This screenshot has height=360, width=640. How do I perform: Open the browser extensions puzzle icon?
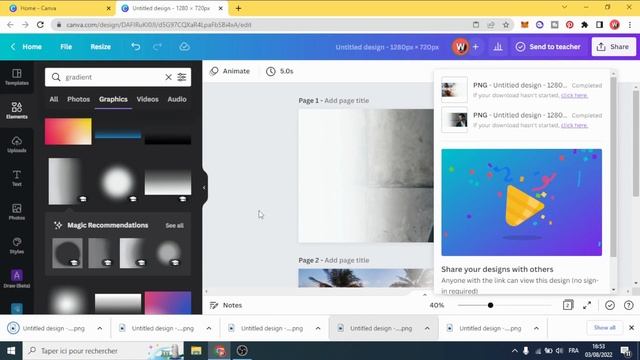[584, 25]
